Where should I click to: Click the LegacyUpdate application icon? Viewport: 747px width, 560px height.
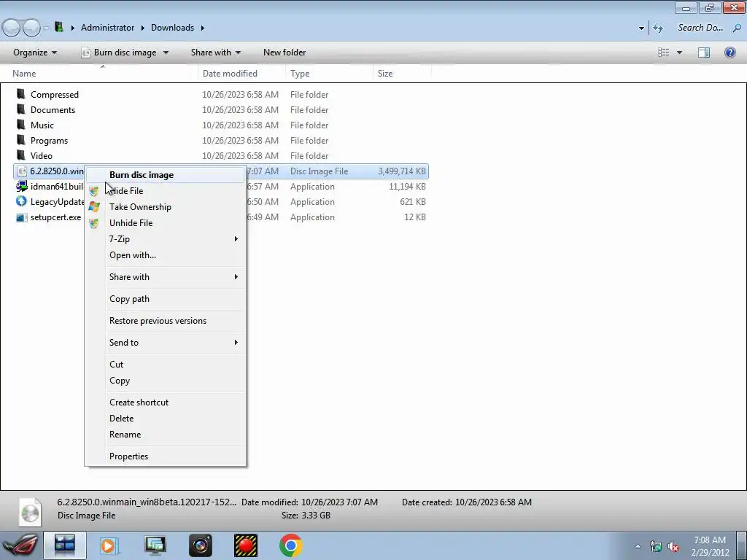[21, 201]
